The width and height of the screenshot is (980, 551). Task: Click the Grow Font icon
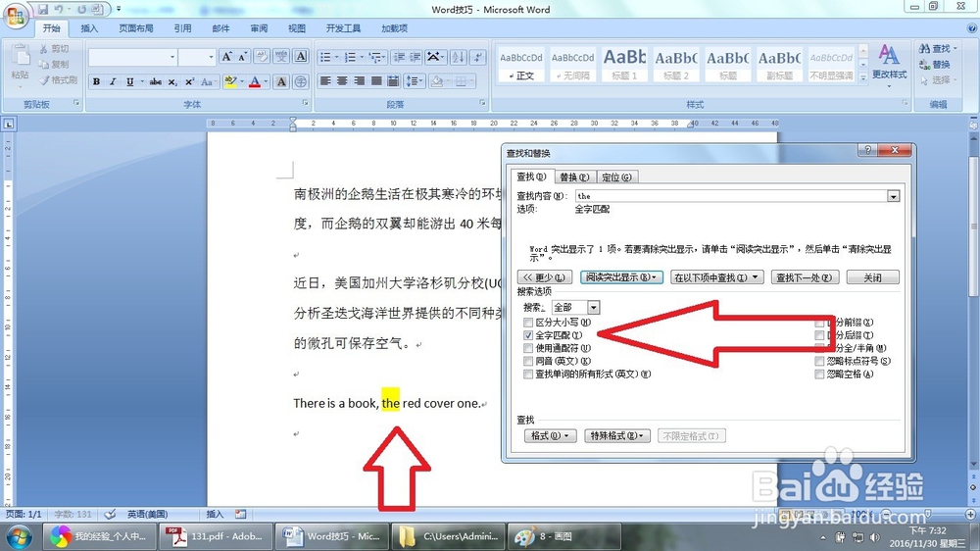pyautogui.click(x=227, y=57)
